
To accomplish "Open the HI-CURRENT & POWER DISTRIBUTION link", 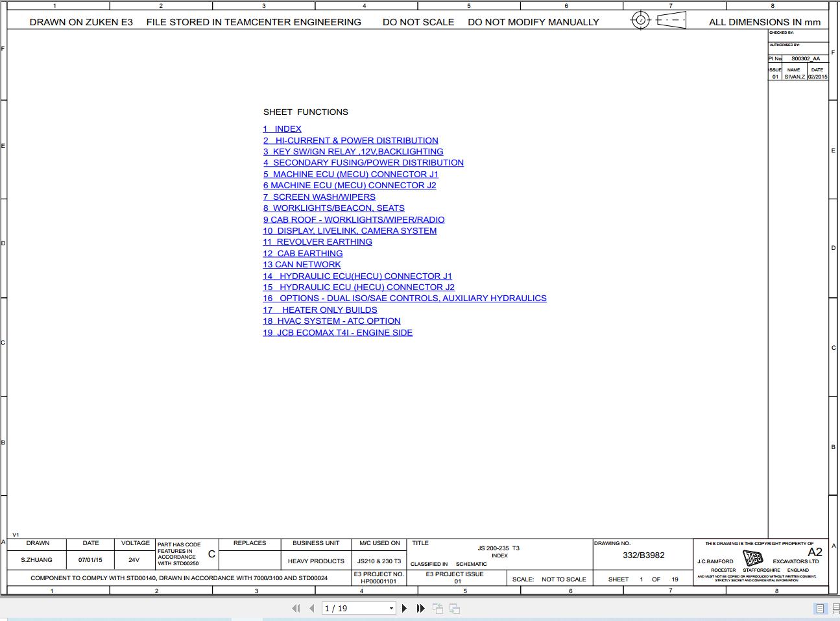I will pyautogui.click(x=351, y=140).
